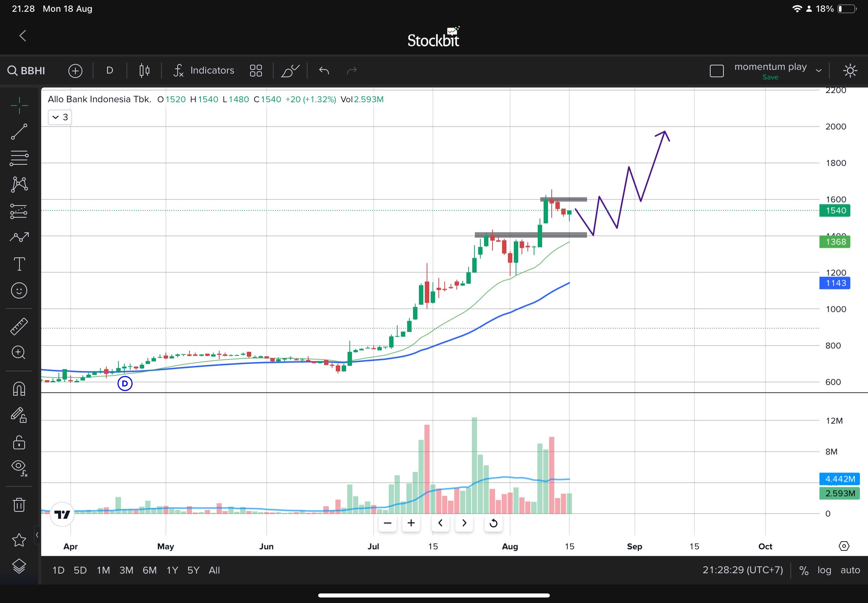Collapse the indicator legend showing 3
Image resolution: width=868 pixels, height=603 pixels.
tap(60, 117)
